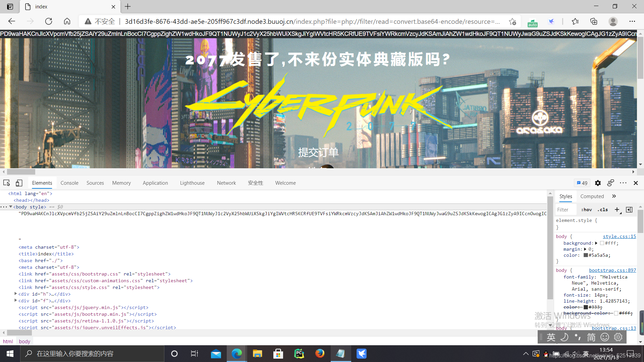
Task: Select the Sources tab in DevTools
Action: click(95, 183)
